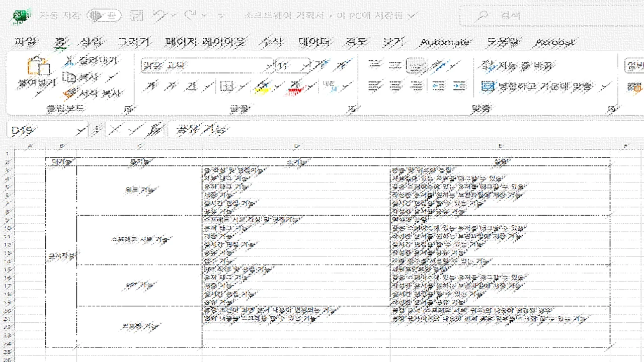Apply the red font color
This screenshot has width=644, height=362.
(x=296, y=86)
